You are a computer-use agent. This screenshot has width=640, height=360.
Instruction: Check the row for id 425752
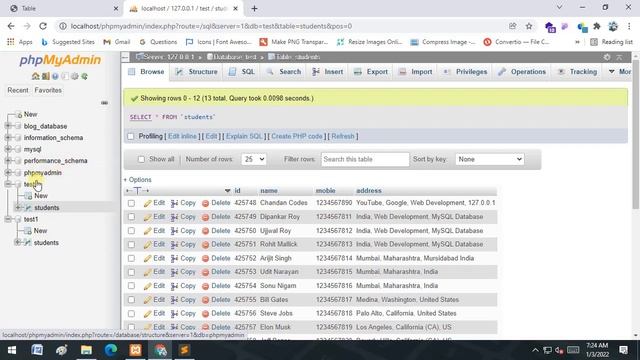click(x=131, y=259)
